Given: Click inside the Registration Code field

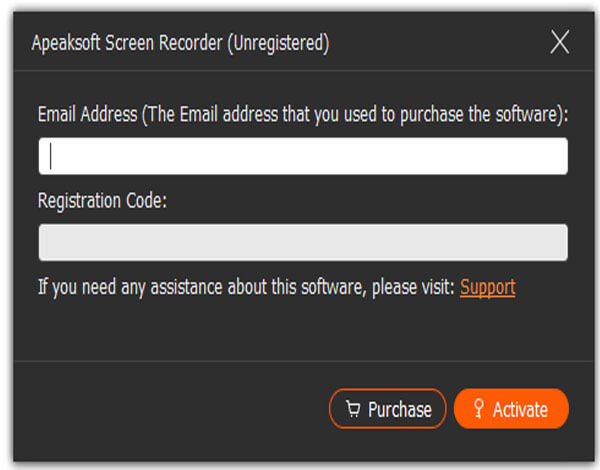Looking at the screenshot, I should (x=303, y=242).
